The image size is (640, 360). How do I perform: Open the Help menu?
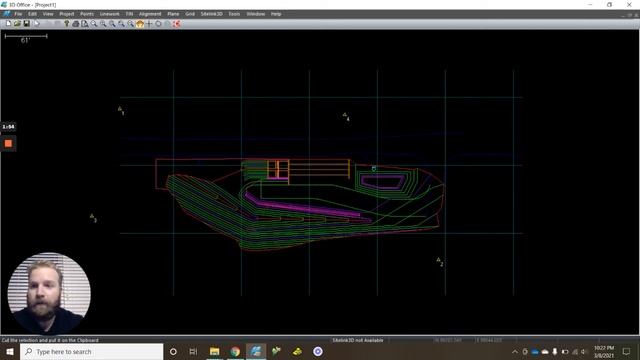[276, 14]
